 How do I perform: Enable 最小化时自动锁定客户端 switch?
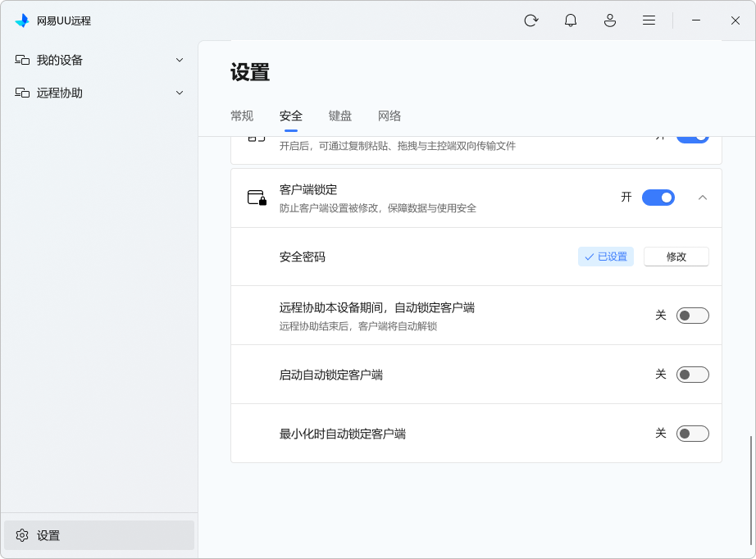click(692, 434)
